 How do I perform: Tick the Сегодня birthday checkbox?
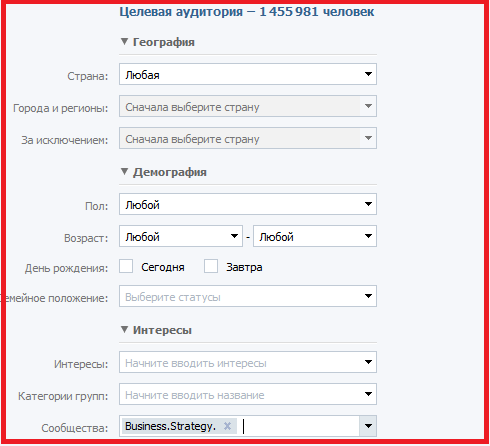click(x=126, y=266)
